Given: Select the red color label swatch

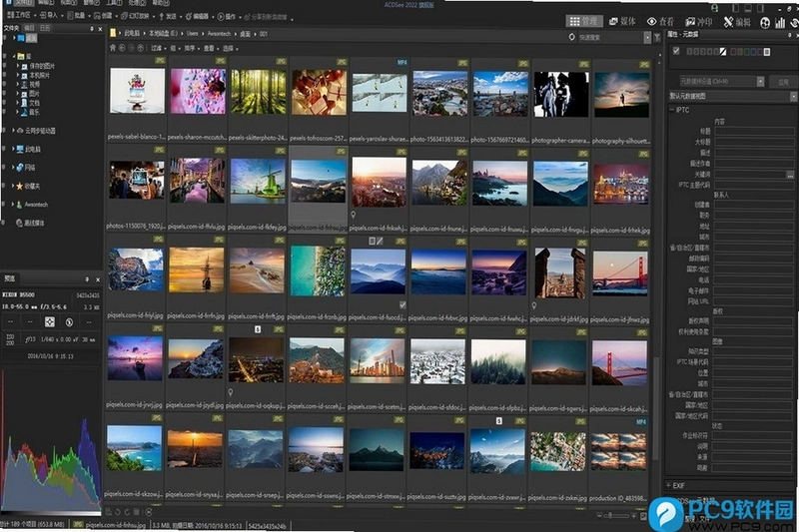Looking at the screenshot, I should [734, 52].
